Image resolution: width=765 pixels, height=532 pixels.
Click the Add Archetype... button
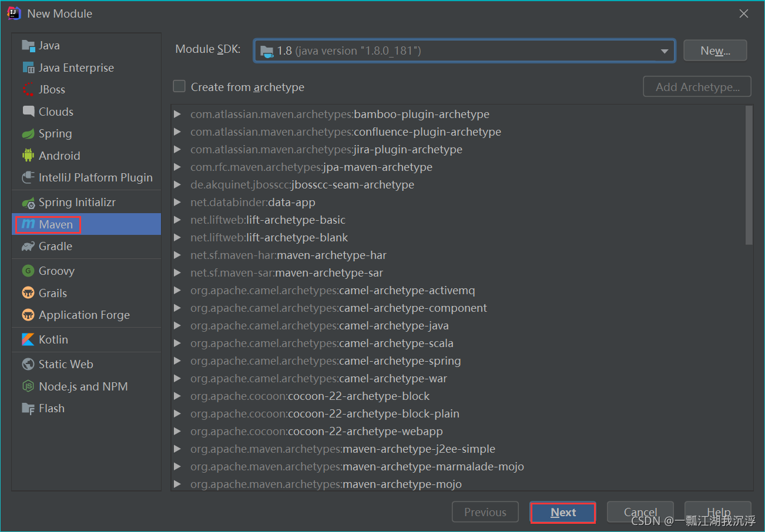[697, 87]
